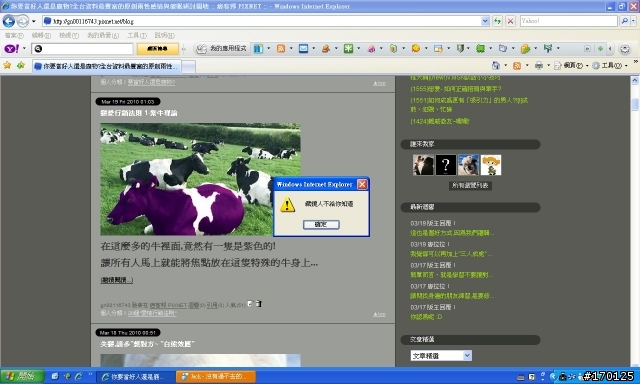Open the 我的最愛(A) menu

click(x=103, y=36)
